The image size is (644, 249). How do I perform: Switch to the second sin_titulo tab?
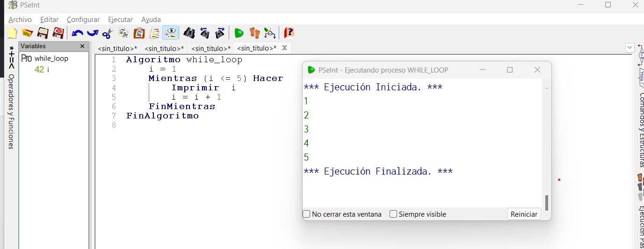(x=164, y=48)
